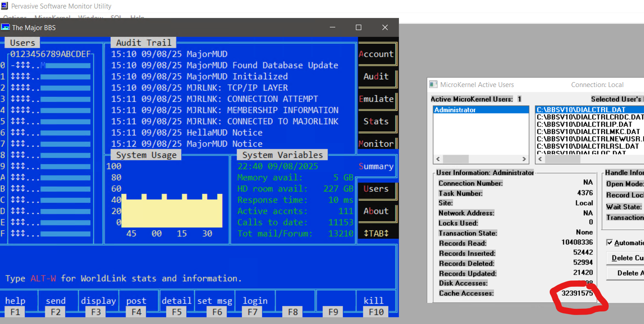The image size is (644, 324).
Task: Open the Audit screen in the BBS
Action: click(x=376, y=77)
